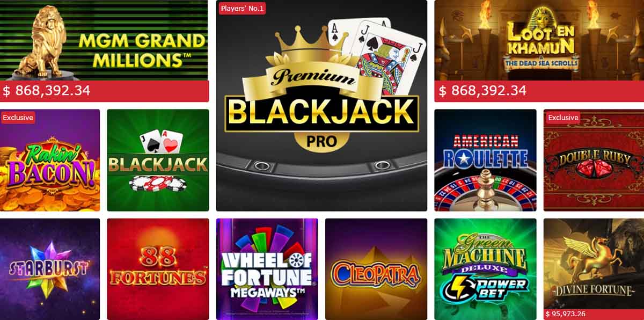Click Exclusive badge on Rakin' Bacon
The image size is (644, 320).
18,118
